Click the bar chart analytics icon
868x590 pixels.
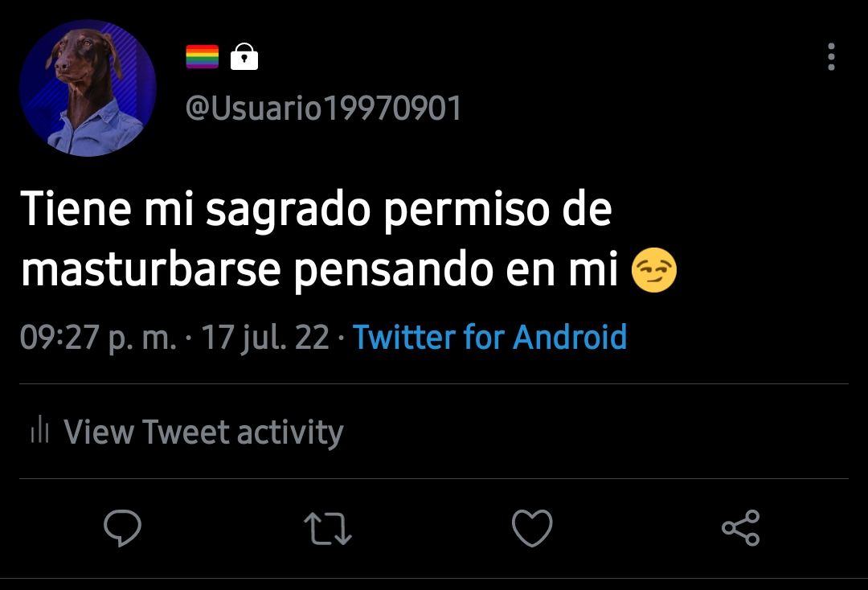pyautogui.click(x=40, y=429)
